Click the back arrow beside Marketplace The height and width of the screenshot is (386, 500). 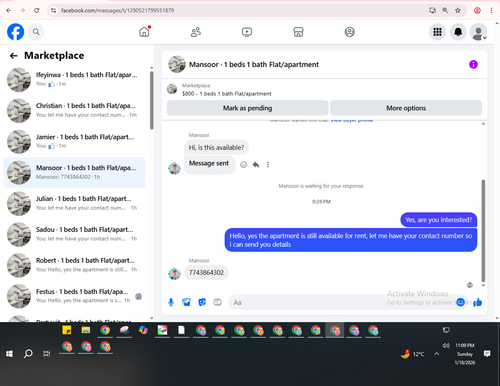click(13, 56)
